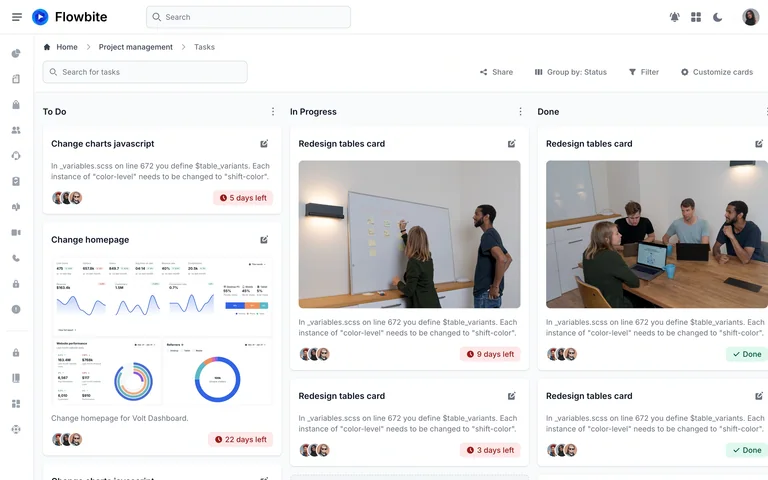This screenshot has width=768, height=480.
Task: Click the lock icon above the book icon
Action: [16, 353]
